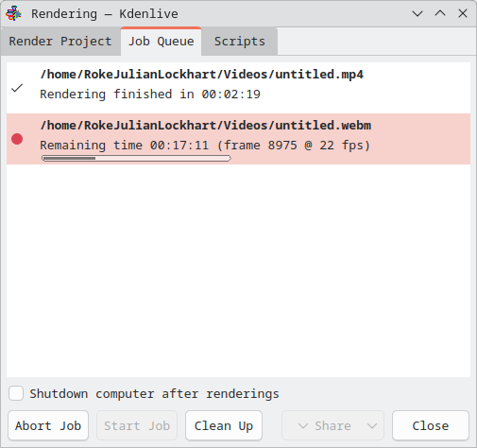477x448 pixels.
Task: Select the Job Queue tab
Action: [162, 42]
